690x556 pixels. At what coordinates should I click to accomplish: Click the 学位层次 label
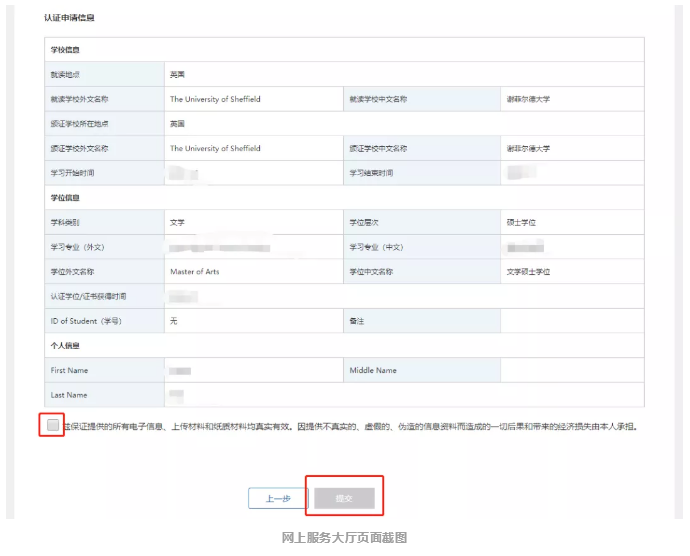(x=364, y=222)
